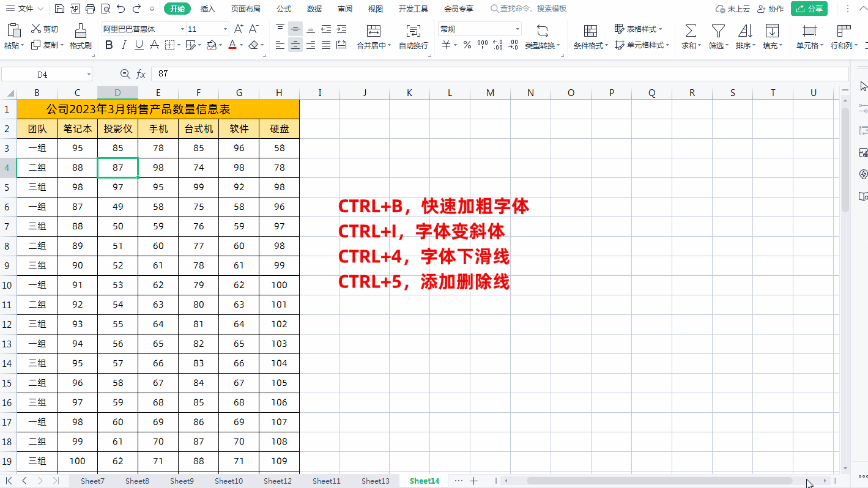Image resolution: width=868 pixels, height=488 pixels.
Task: Click the 分享 share button
Action: coord(809,9)
